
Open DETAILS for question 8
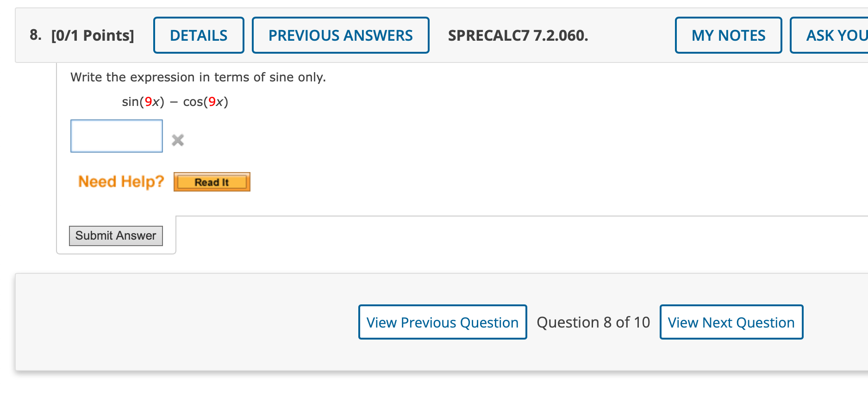pos(199,35)
